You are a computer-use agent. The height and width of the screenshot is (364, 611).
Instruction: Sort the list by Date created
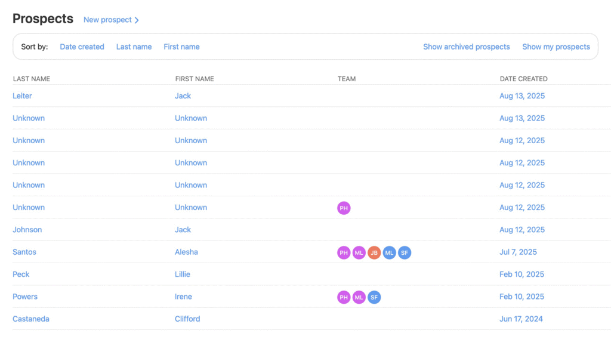(x=82, y=47)
